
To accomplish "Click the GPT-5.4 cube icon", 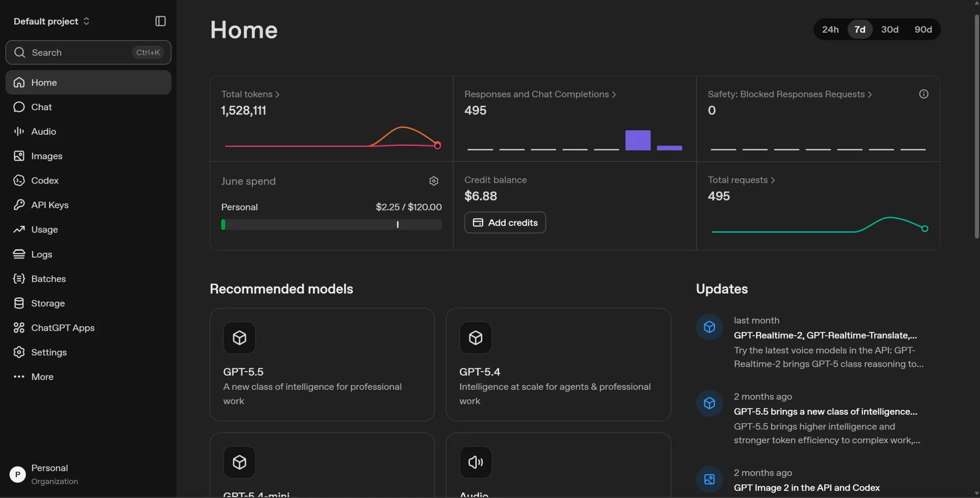I will tap(476, 337).
